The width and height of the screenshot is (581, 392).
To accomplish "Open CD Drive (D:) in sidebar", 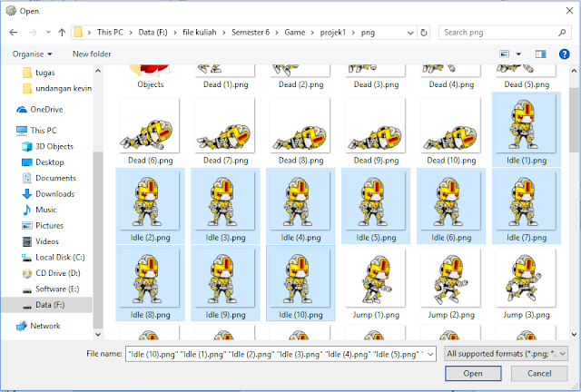I will click(x=51, y=273).
